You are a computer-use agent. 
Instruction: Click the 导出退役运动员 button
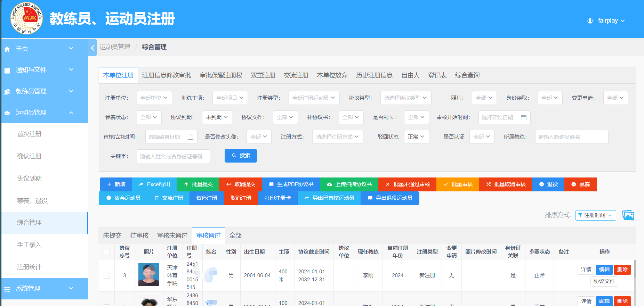tap(390, 198)
